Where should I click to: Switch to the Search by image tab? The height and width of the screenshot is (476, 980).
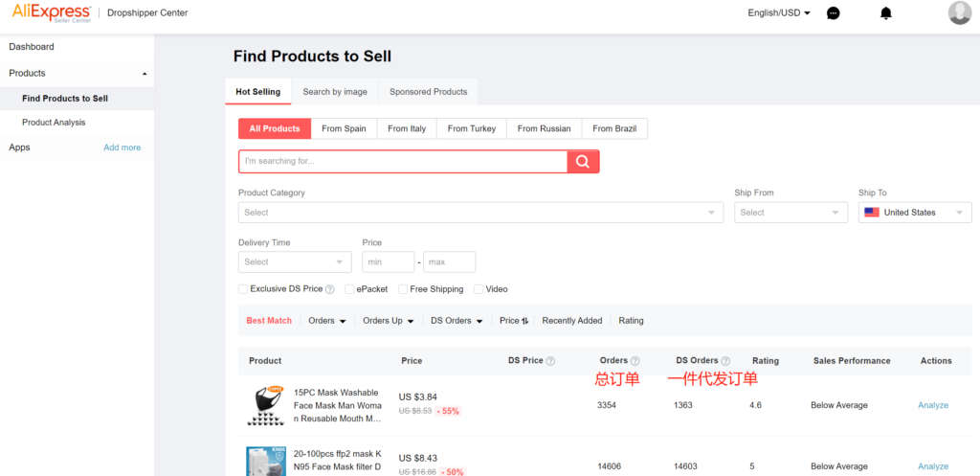click(335, 91)
